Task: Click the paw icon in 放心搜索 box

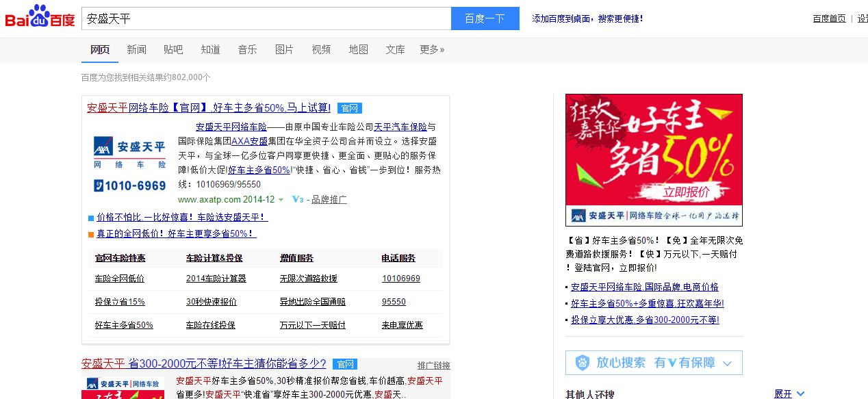Action: (x=583, y=363)
